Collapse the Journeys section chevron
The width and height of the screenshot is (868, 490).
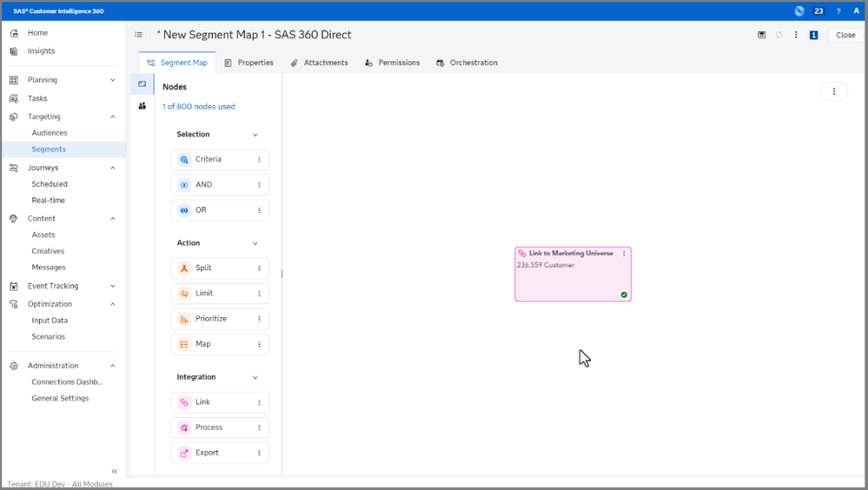coord(112,168)
